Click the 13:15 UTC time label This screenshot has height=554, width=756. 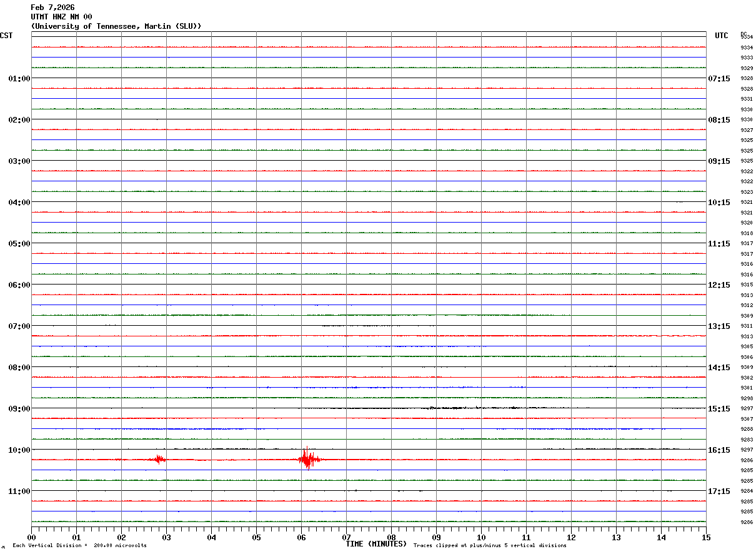[x=719, y=326]
